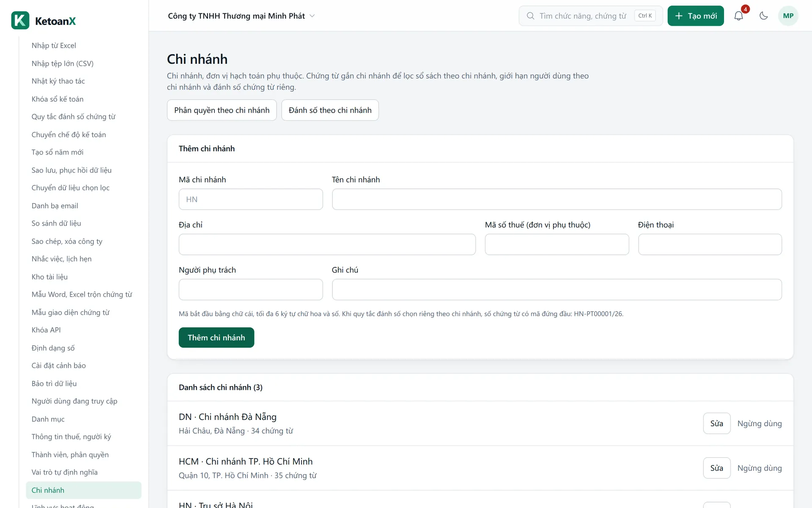
Task: Open Người dùng đang truy cập
Action: tap(84, 401)
